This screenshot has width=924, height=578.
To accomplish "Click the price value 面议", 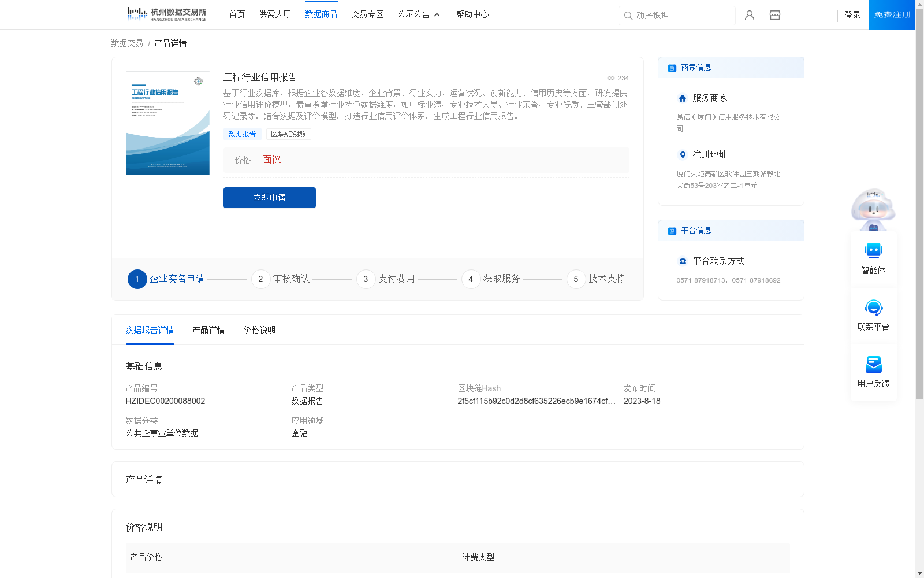I will (x=272, y=160).
